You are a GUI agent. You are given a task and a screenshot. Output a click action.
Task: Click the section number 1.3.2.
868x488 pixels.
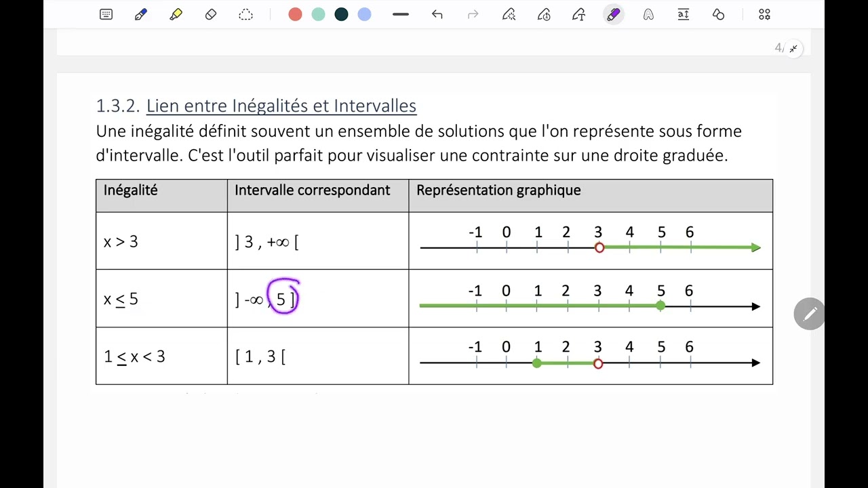coord(118,106)
